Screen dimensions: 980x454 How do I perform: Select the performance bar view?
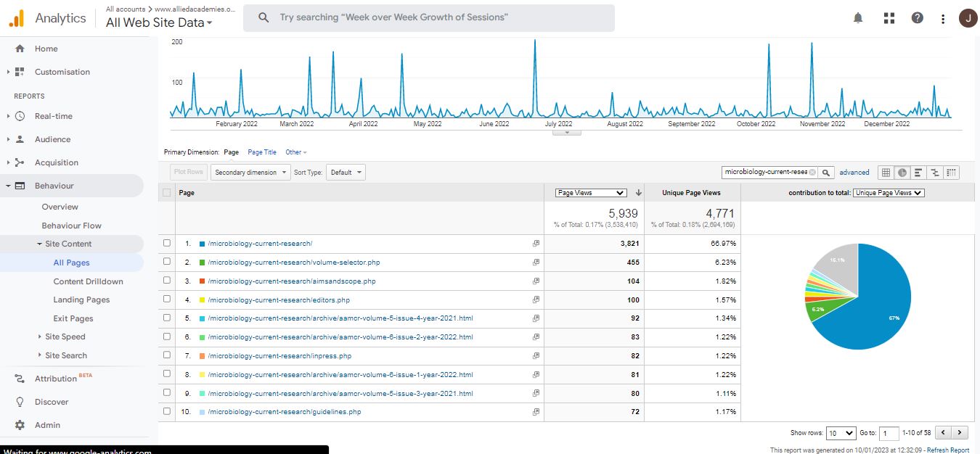click(x=918, y=173)
